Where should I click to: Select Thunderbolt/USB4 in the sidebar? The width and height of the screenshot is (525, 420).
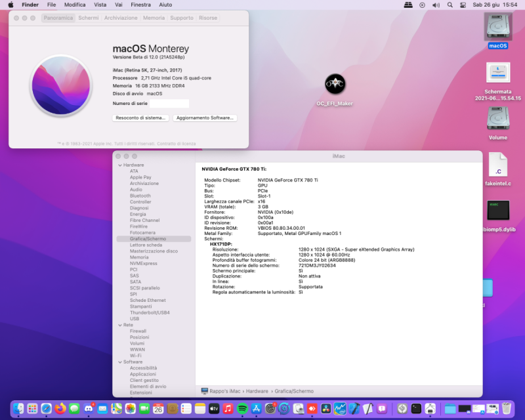pos(150,312)
